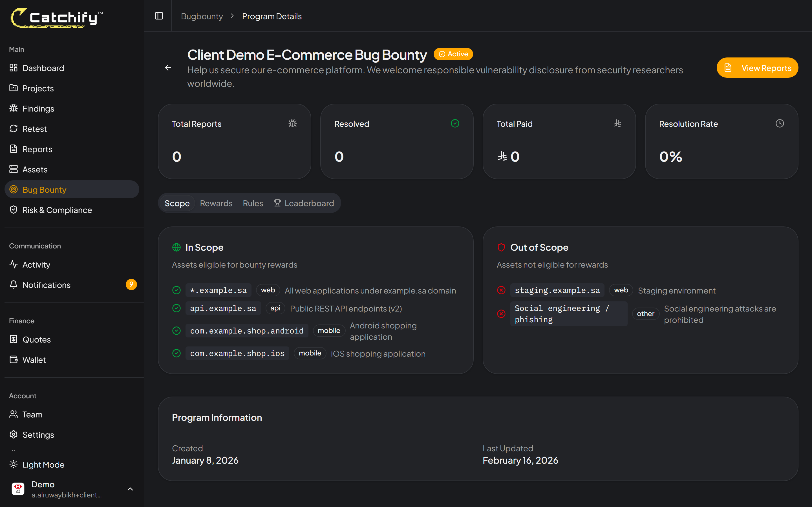The width and height of the screenshot is (812, 507).
Task: Click the Wallet icon under Finance
Action: tap(14, 359)
